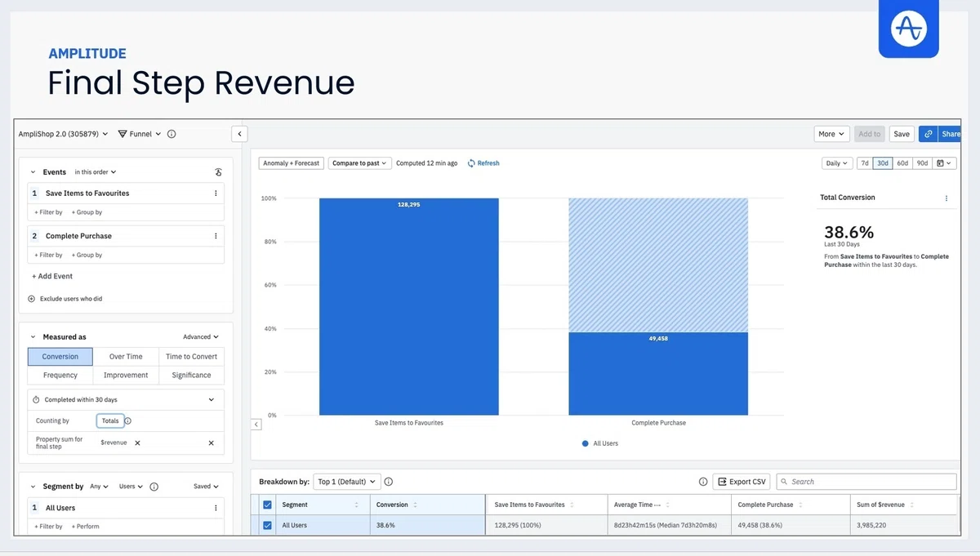
Task: Open kebab menu for Save Items to Favourites
Action: coord(216,193)
